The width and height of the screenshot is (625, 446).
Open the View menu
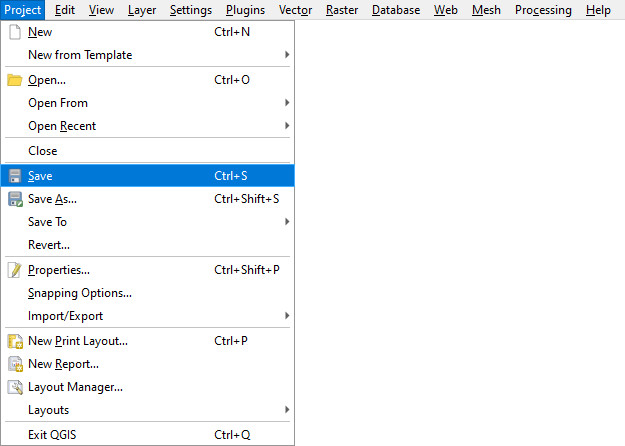coord(101,10)
